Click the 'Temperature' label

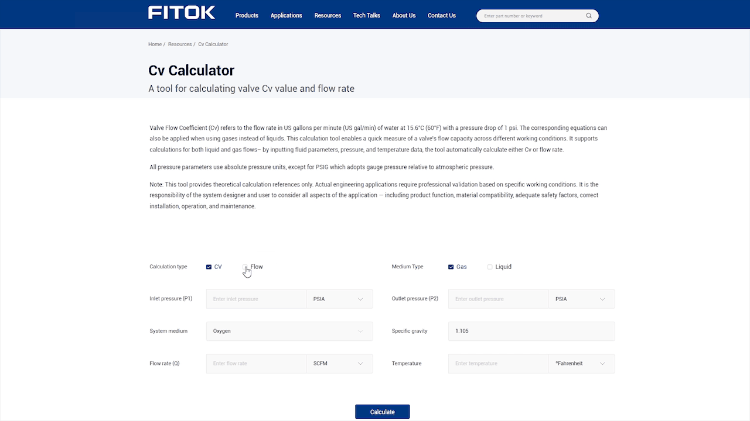(x=407, y=364)
